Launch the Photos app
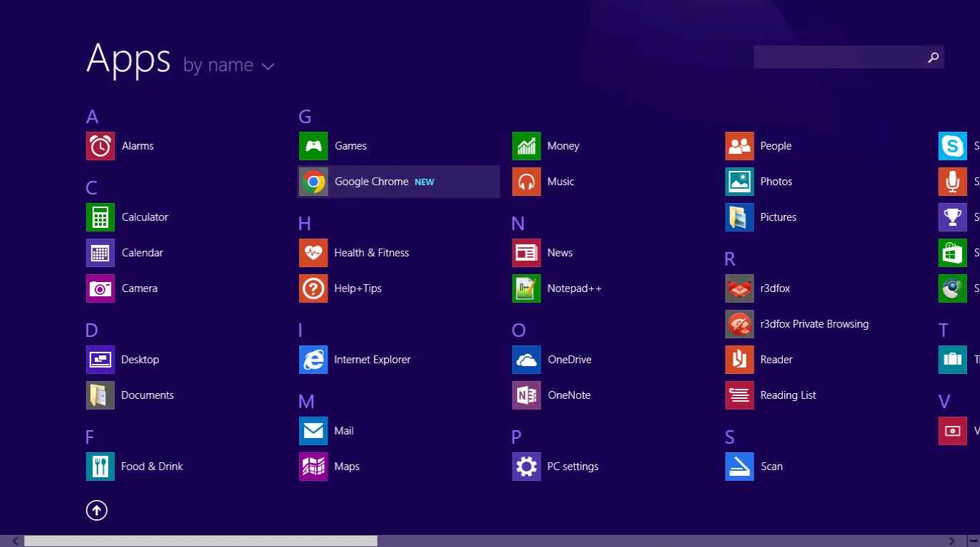This screenshot has height=547, width=980. click(x=759, y=182)
